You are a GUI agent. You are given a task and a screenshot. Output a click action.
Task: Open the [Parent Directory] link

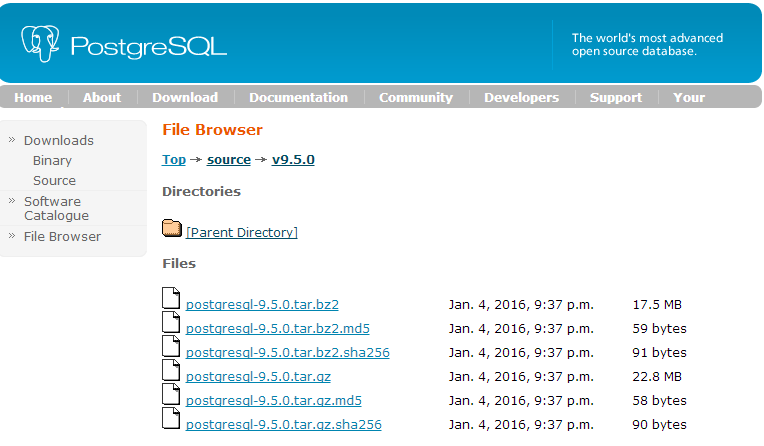pyautogui.click(x=242, y=233)
